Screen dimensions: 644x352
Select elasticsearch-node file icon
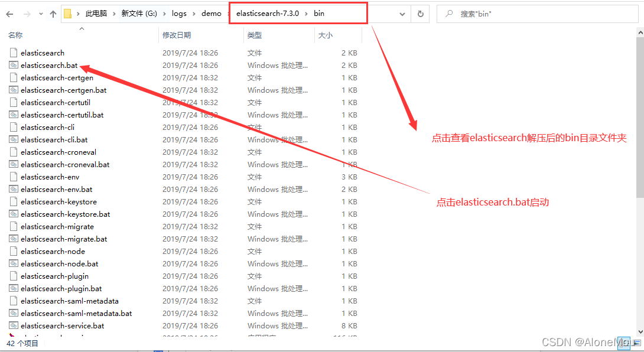click(14, 251)
